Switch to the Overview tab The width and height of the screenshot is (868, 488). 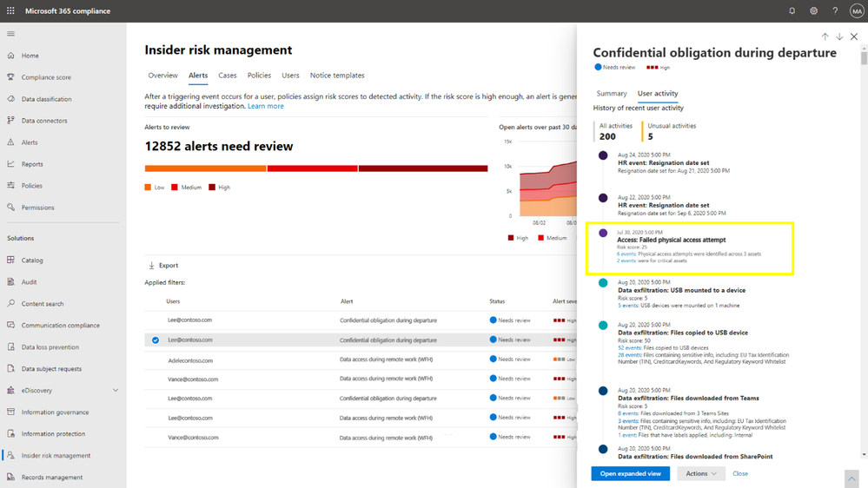click(x=162, y=76)
